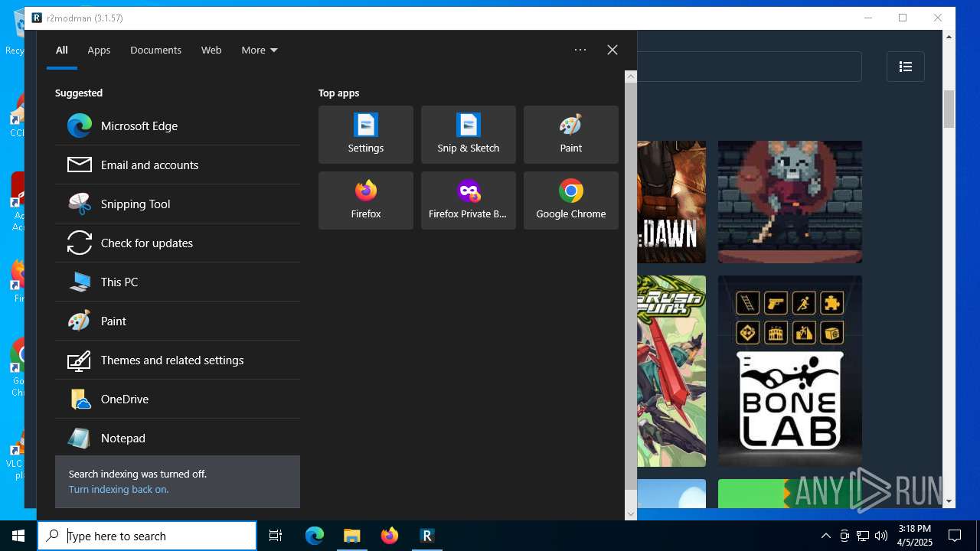Open Microsoft Edge from the Suggested list
Screen dimensions: 980x551
point(178,126)
